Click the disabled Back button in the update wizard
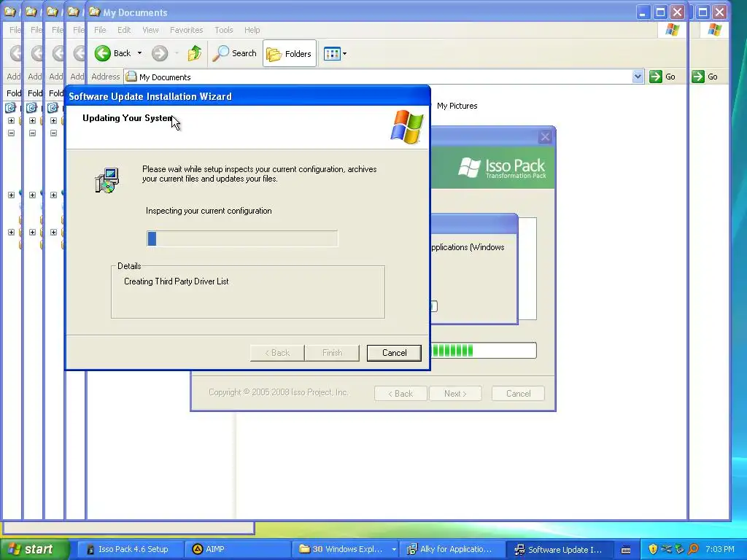This screenshot has height=560, width=747. (x=277, y=353)
